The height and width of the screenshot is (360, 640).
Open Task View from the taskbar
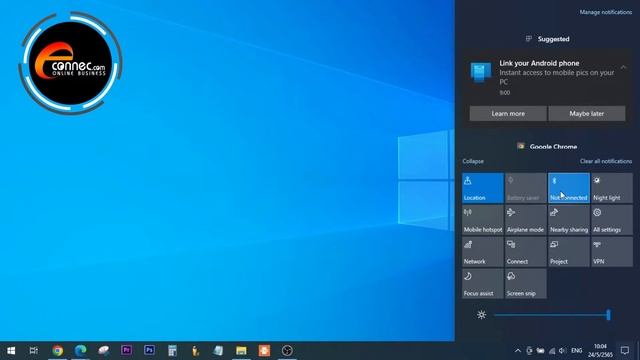34,351
